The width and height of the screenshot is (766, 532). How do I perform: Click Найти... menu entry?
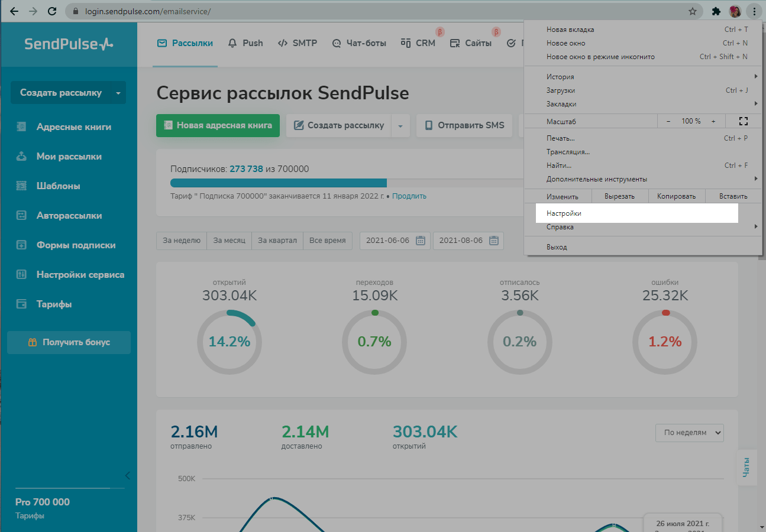pyautogui.click(x=642, y=166)
